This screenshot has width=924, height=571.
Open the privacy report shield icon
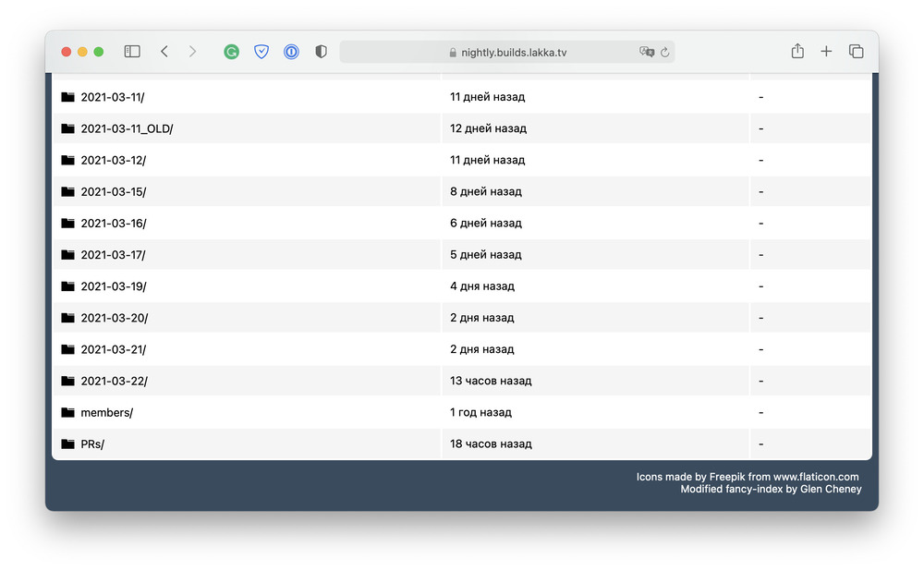(x=322, y=52)
